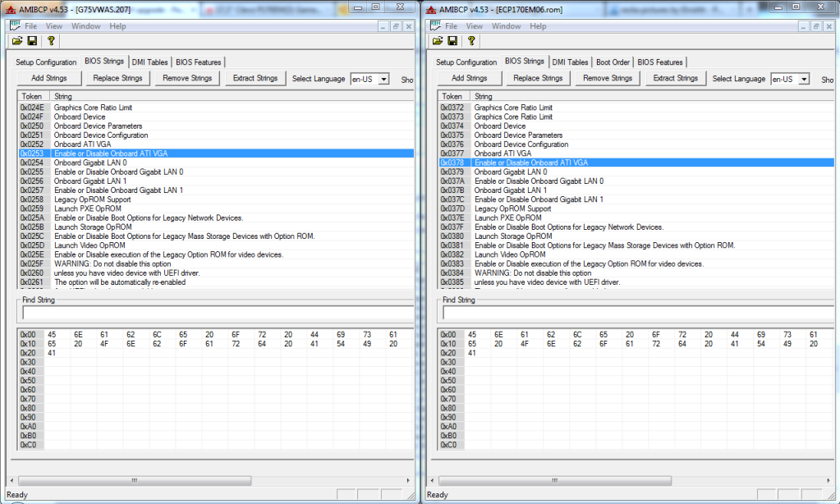840x504 pixels.
Task: Click Extract Strings in G75VWAS.207 window
Action: (x=255, y=78)
